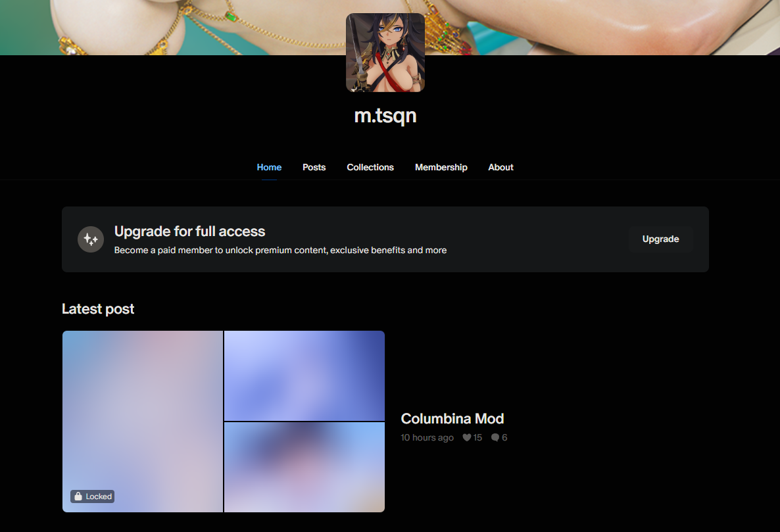Click the '10 hours ago' timestamp
Viewport: 780px width, 532px height.
[x=427, y=437]
